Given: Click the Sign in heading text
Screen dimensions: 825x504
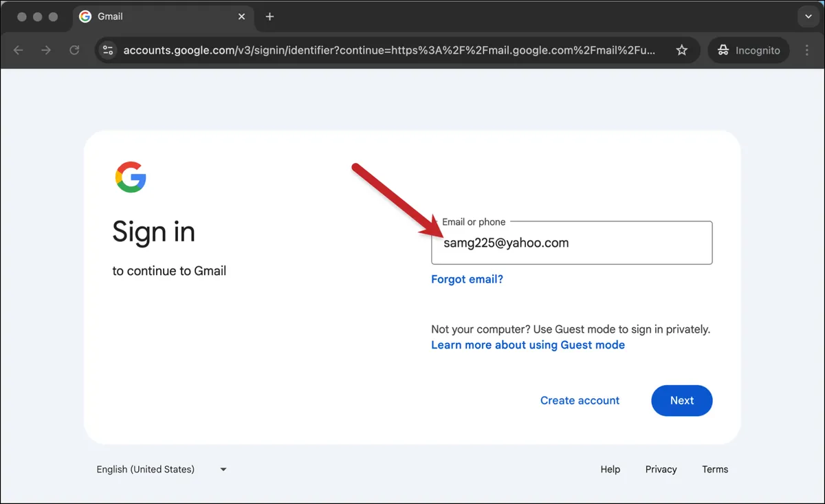Looking at the screenshot, I should tap(154, 232).
